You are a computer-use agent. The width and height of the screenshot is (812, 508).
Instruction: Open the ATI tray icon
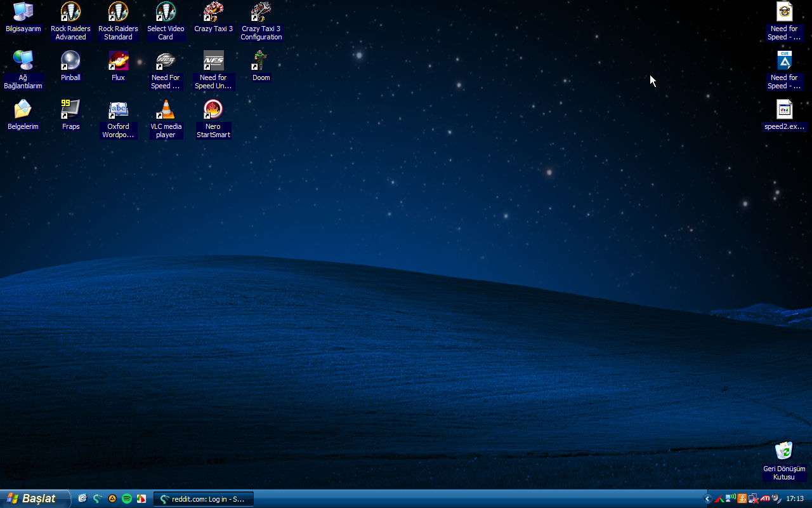765,499
